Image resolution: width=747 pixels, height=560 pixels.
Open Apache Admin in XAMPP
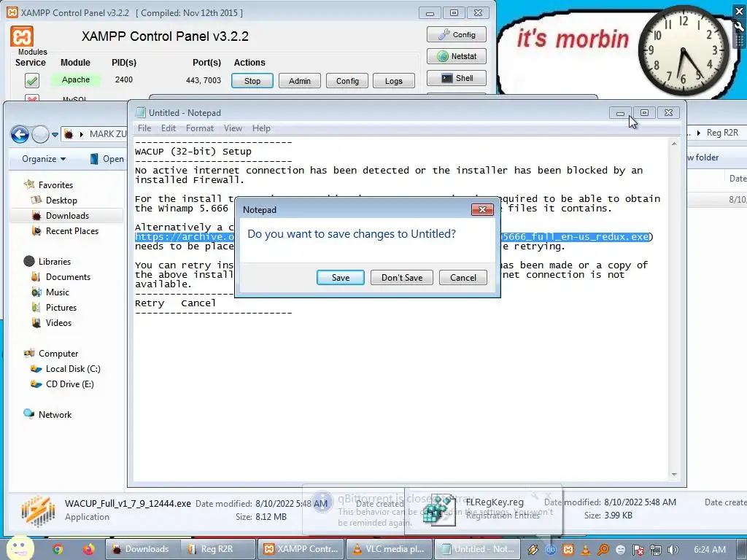pyautogui.click(x=300, y=81)
